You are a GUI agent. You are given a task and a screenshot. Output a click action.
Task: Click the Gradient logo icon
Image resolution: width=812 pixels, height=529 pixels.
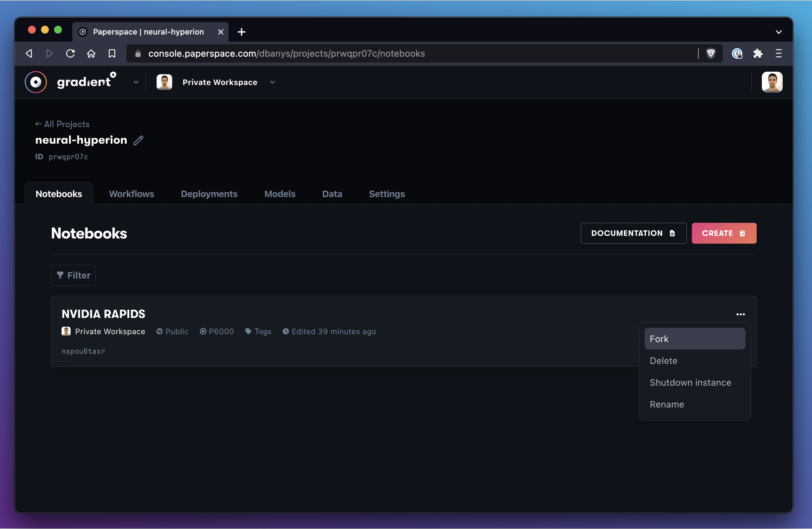click(36, 82)
